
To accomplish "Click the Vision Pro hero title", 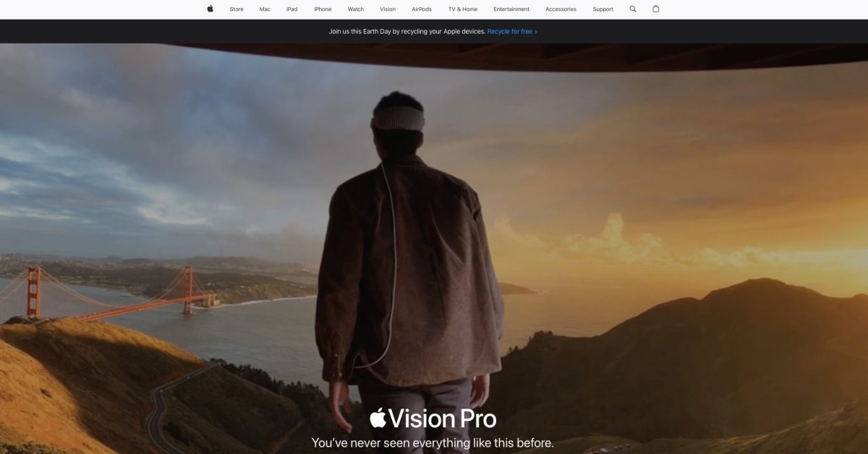I will (433, 419).
